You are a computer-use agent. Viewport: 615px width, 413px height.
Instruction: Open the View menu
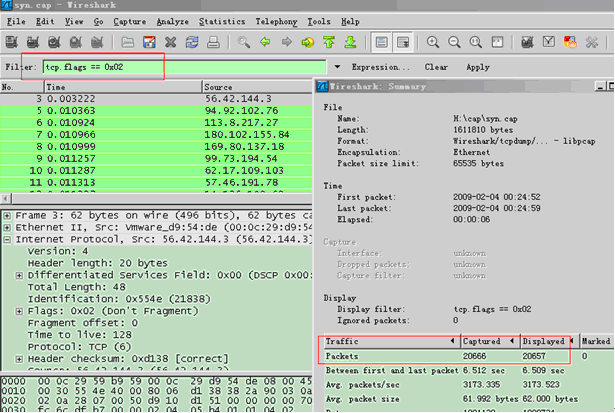pos(74,22)
